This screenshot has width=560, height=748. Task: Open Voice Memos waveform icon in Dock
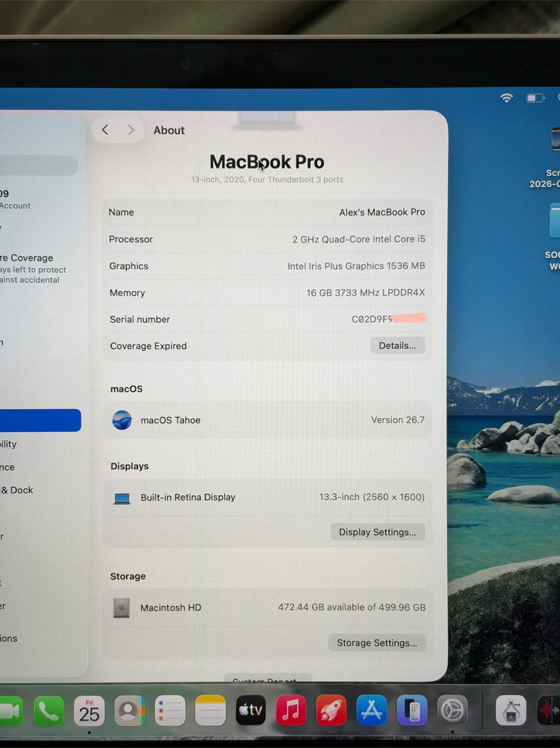point(549,710)
